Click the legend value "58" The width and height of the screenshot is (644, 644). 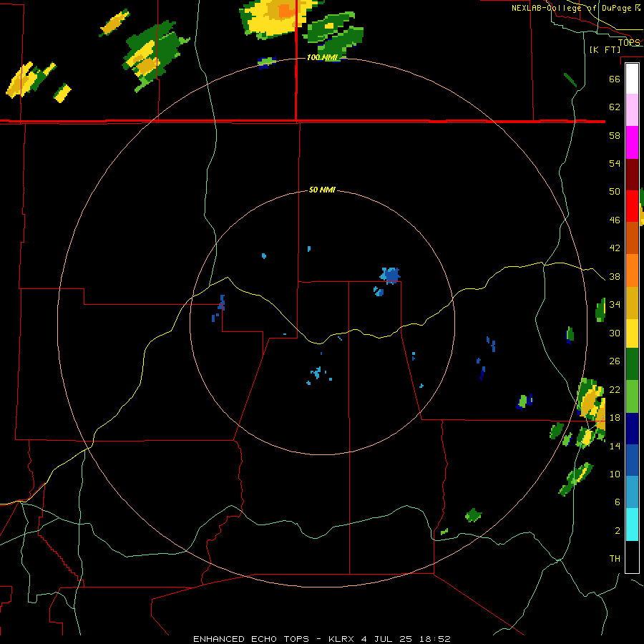[615, 135]
